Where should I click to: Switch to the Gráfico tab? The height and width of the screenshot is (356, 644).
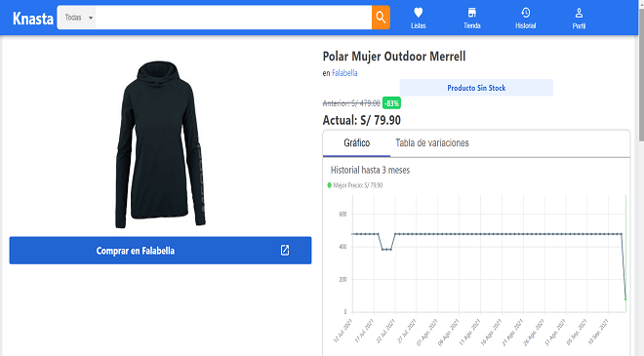click(x=356, y=143)
